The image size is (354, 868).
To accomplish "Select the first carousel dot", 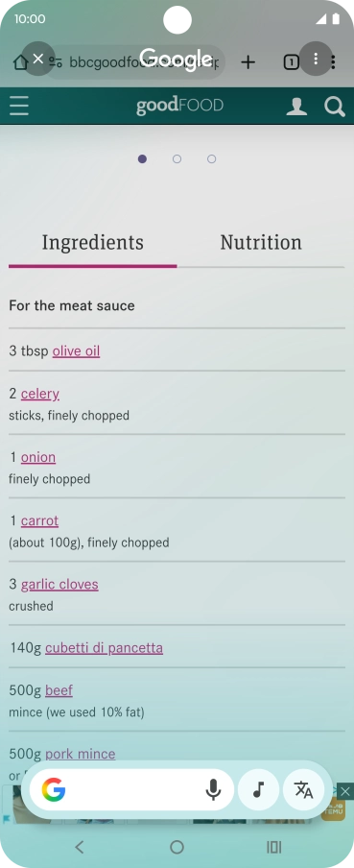I will pyautogui.click(x=142, y=159).
